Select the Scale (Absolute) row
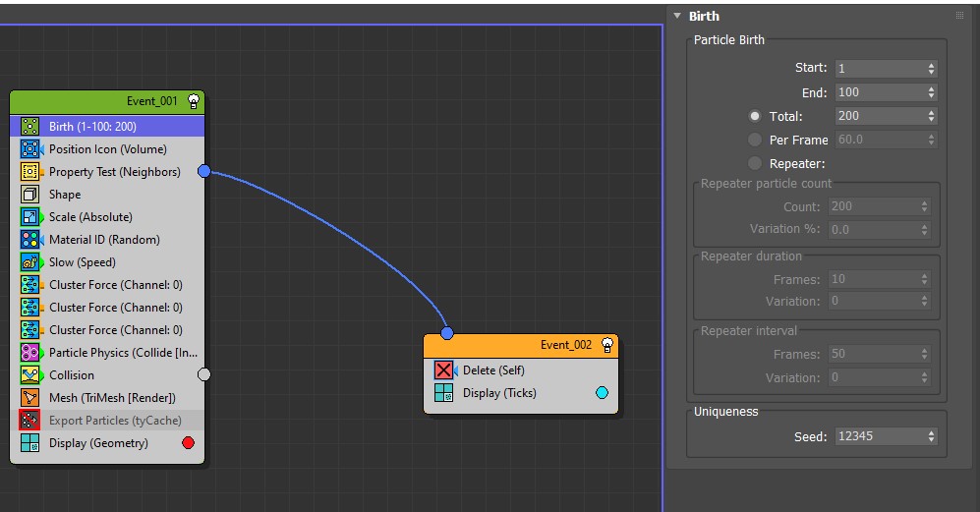The image size is (980, 512). (107, 217)
